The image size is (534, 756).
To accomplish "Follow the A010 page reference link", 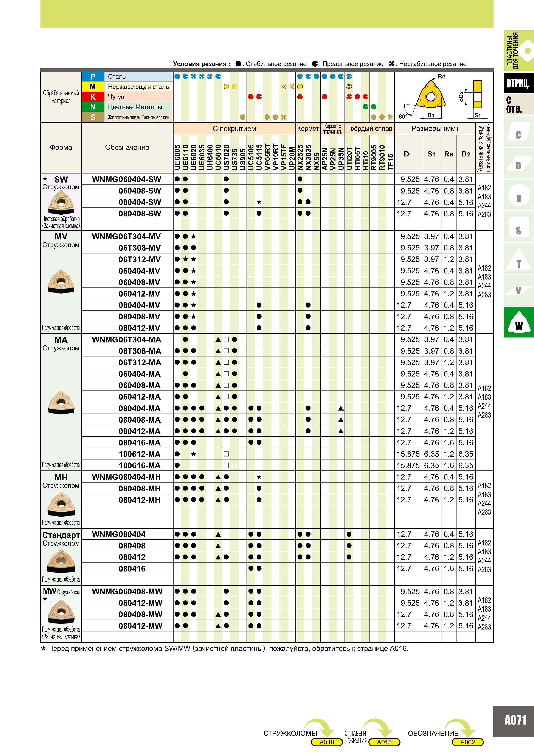I will 327,742.
